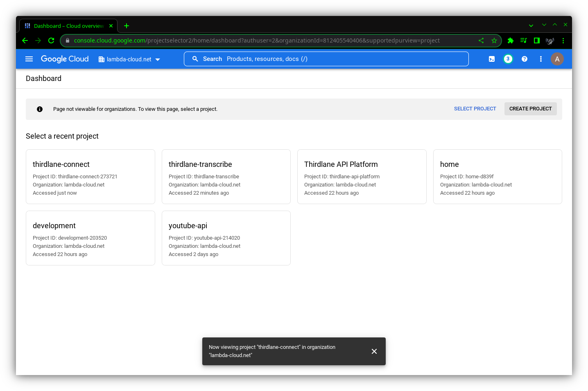Click the Dashboard page heading
Screen dimensions: 588x391
coord(43,79)
